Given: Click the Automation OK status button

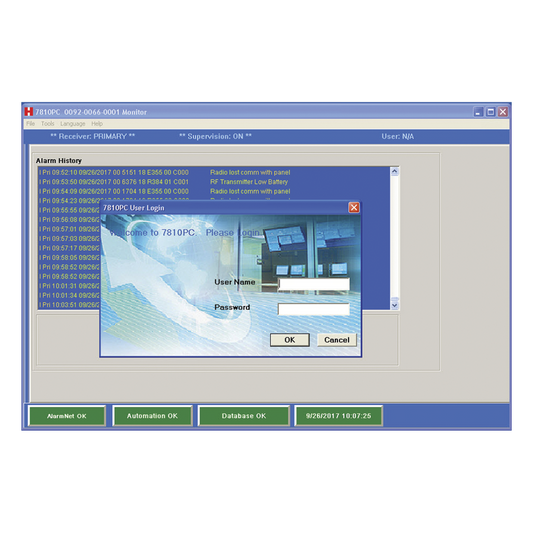Looking at the screenshot, I should (x=152, y=416).
